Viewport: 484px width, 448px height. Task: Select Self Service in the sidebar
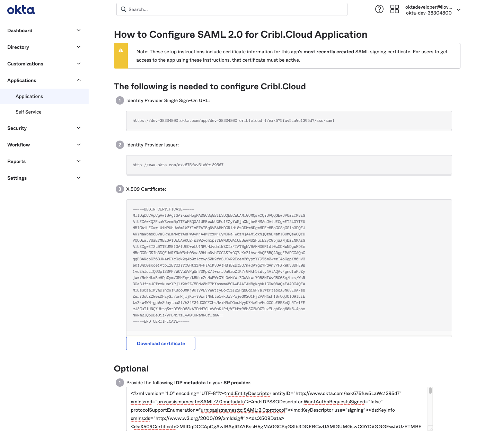coord(28,112)
